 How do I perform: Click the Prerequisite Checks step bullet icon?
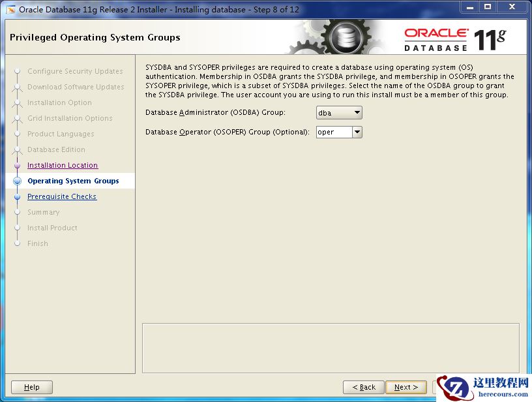[x=18, y=196]
